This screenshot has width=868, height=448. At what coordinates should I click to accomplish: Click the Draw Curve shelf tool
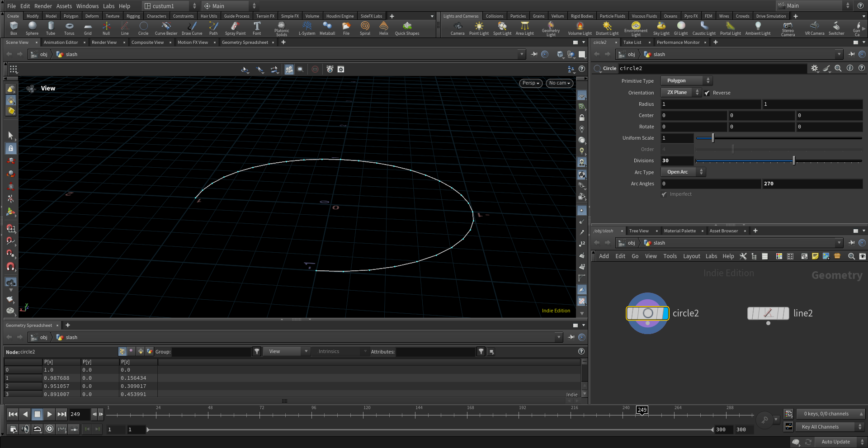192,28
